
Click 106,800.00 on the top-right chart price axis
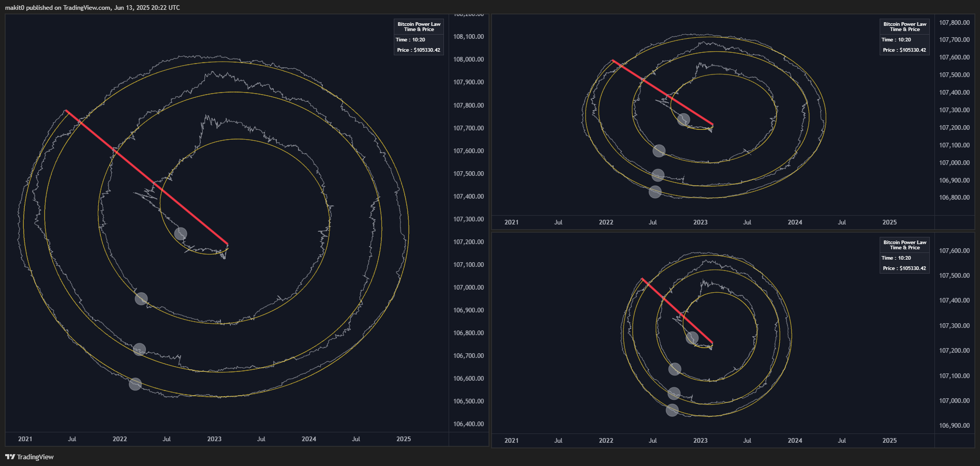click(x=955, y=198)
